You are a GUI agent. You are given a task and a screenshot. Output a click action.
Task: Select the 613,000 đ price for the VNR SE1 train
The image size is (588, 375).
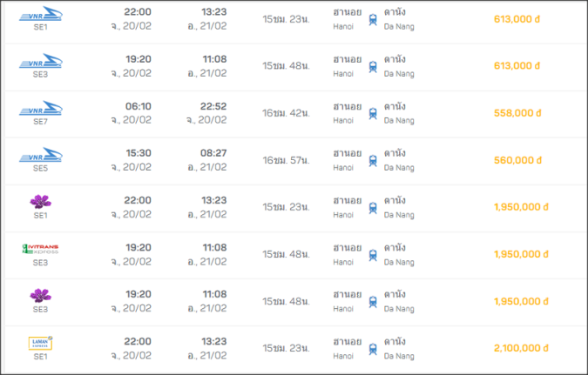517,19
